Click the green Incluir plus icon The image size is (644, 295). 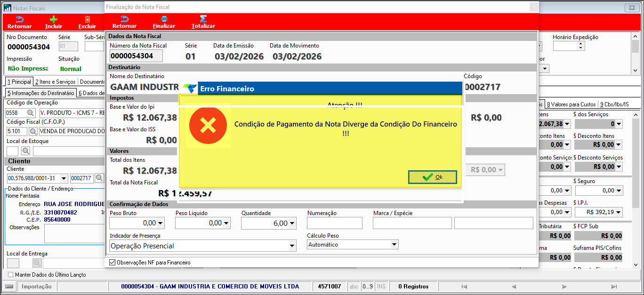click(54, 19)
